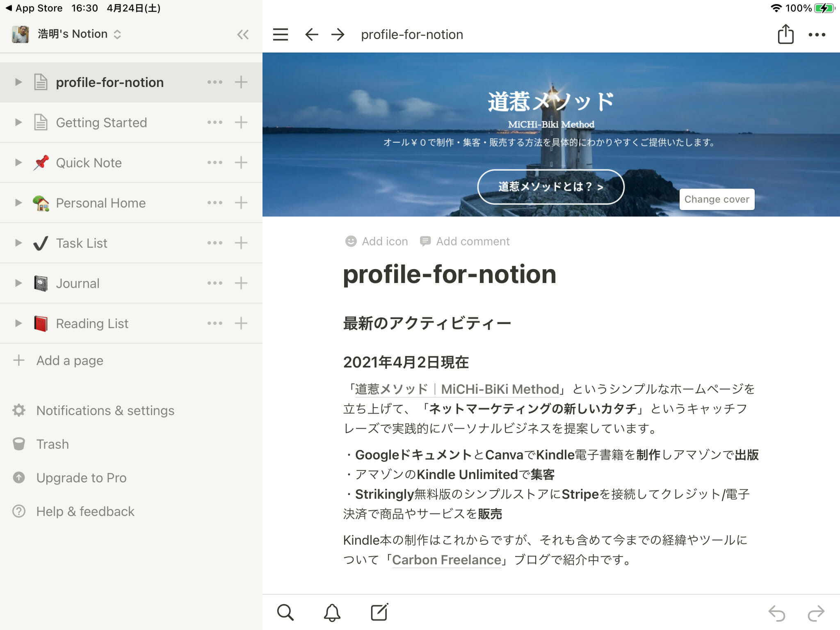Image resolution: width=840 pixels, height=630 pixels.
Task: Tap the Wi-Fi indicator in status bar
Action: [x=776, y=8]
